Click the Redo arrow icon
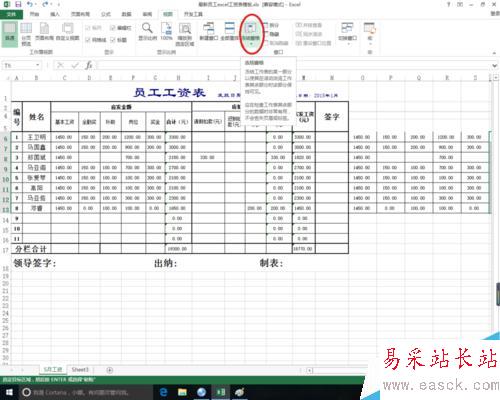Image resolution: width=500 pixels, height=400 pixels. [x=45, y=4]
